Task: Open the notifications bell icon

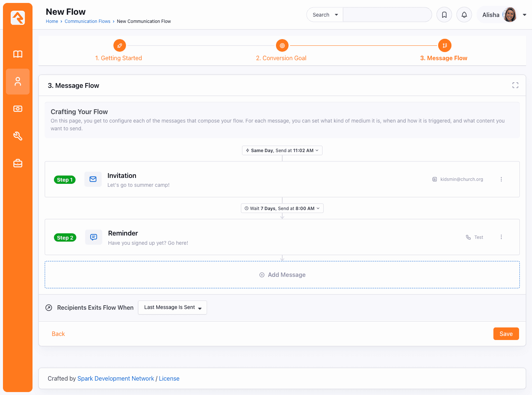Action: click(464, 14)
